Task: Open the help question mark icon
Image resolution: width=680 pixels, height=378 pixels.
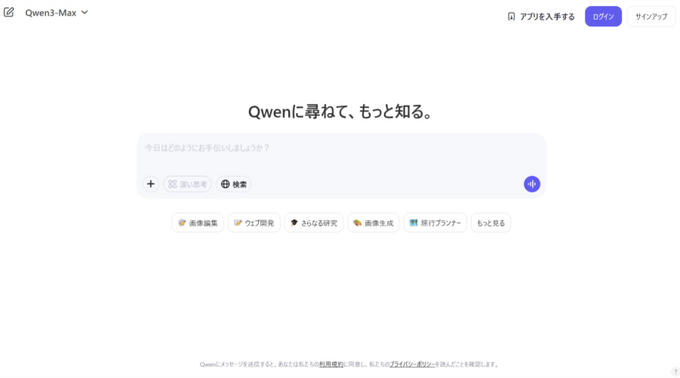Action: [x=675, y=371]
